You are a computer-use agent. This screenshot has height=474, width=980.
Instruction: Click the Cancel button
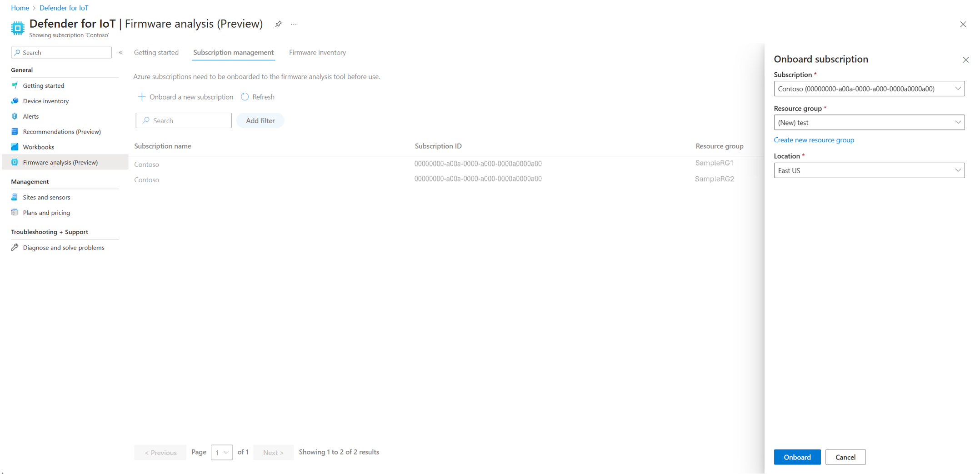point(845,457)
